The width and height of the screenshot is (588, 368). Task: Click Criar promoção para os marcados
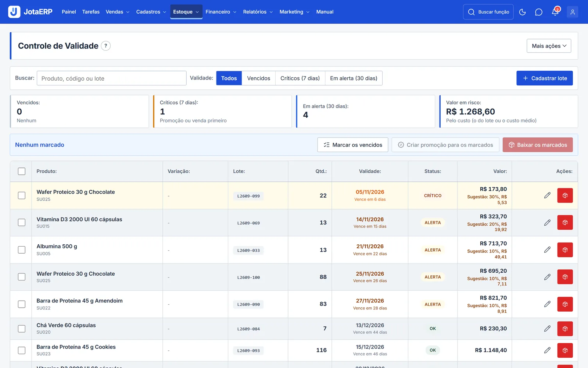coord(445,145)
